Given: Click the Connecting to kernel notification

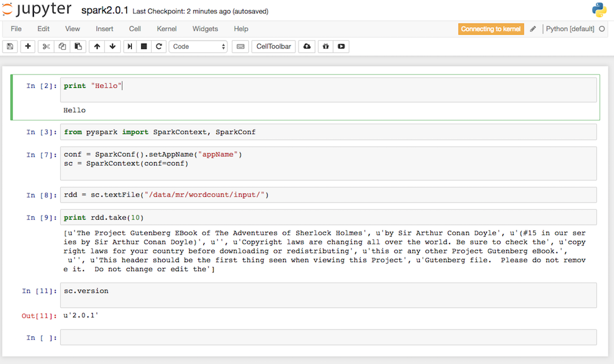Looking at the screenshot, I should (x=491, y=29).
